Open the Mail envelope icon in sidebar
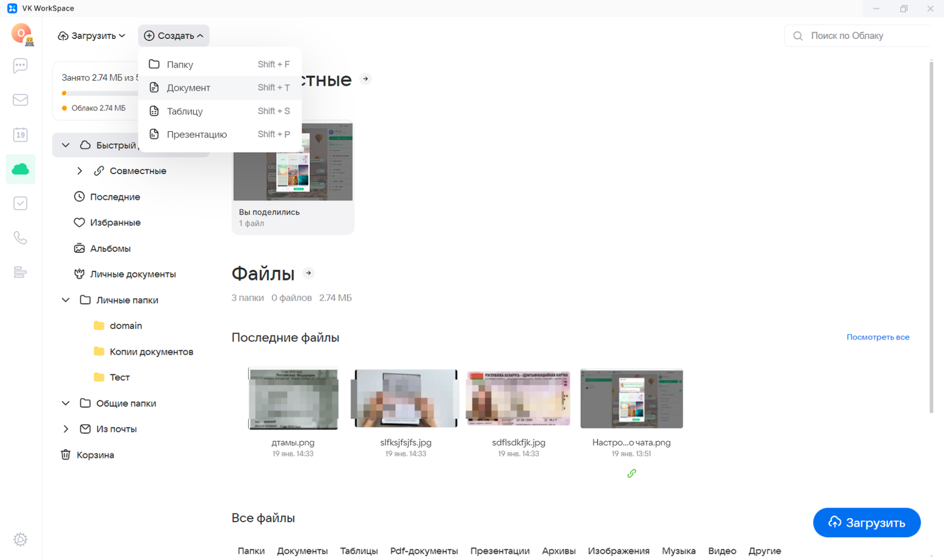944x560 pixels. pos(20,100)
